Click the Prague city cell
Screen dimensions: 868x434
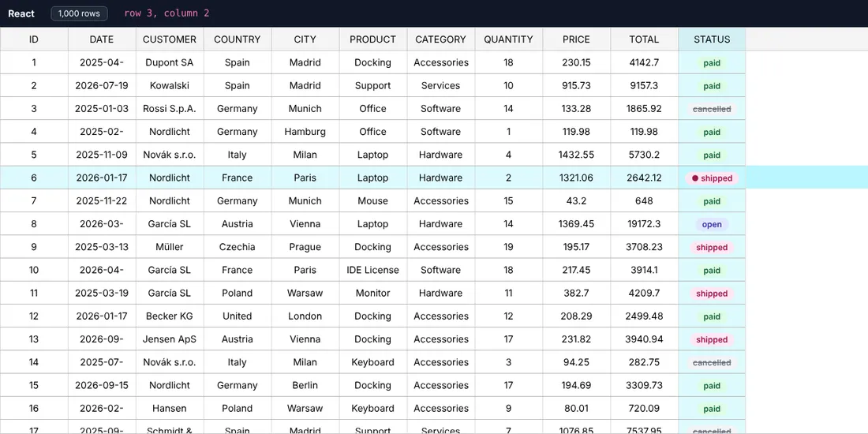(305, 247)
